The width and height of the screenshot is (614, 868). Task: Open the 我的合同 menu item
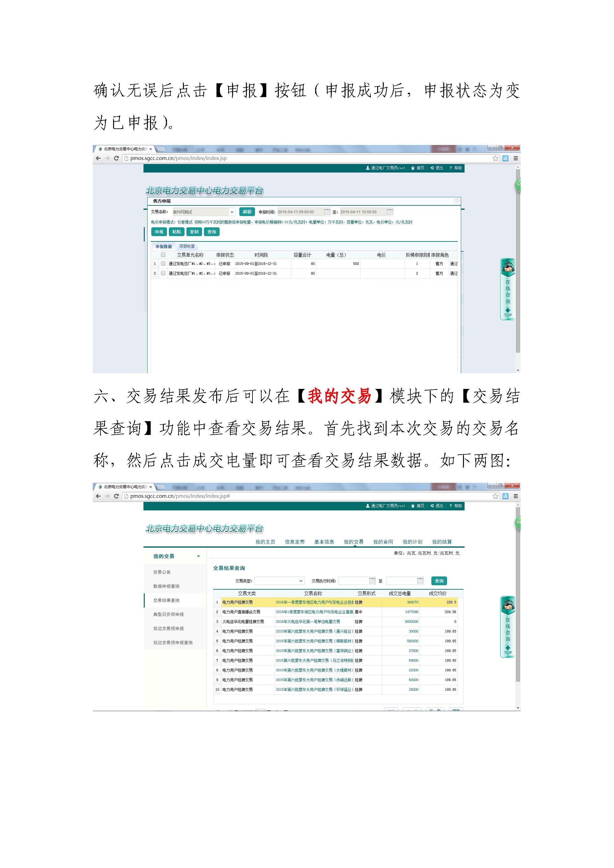click(x=383, y=542)
